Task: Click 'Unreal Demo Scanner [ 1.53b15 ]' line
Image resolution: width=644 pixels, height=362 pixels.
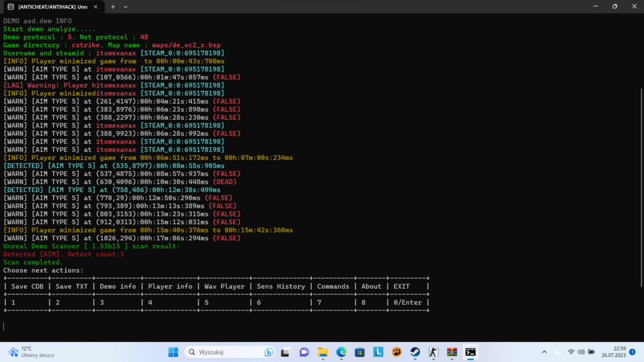Action: point(91,246)
